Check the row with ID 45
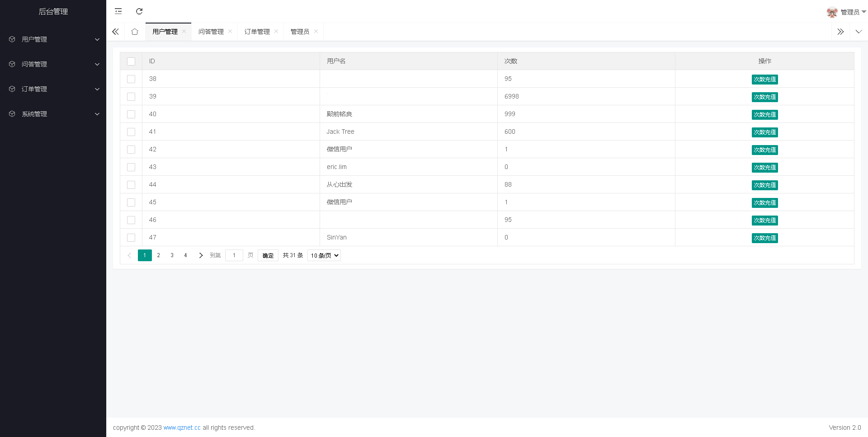This screenshot has height=437, width=868. pos(131,202)
